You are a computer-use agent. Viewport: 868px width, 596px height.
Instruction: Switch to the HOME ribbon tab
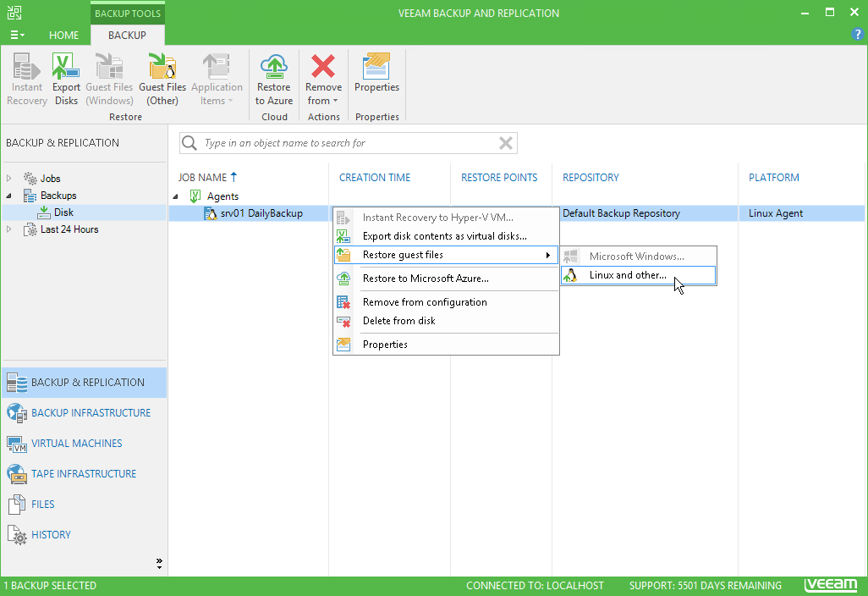[x=63, y=35]
